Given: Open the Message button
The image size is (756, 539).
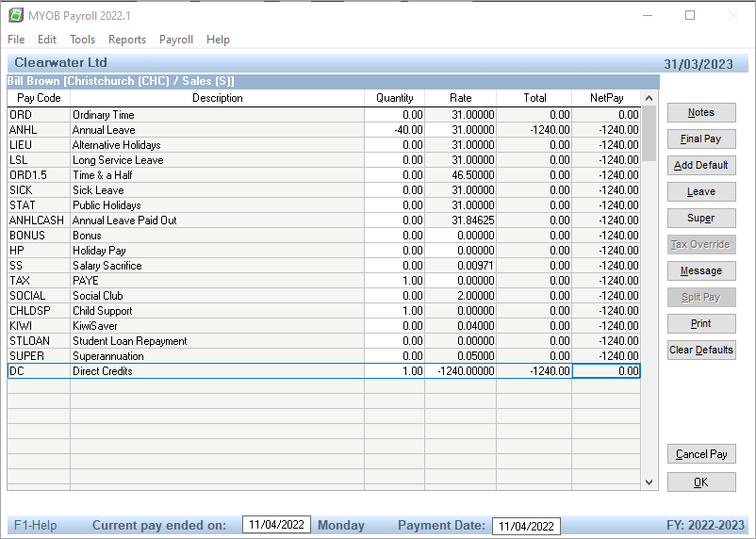Looking at the screenshot, I should (x=700, y=270).
